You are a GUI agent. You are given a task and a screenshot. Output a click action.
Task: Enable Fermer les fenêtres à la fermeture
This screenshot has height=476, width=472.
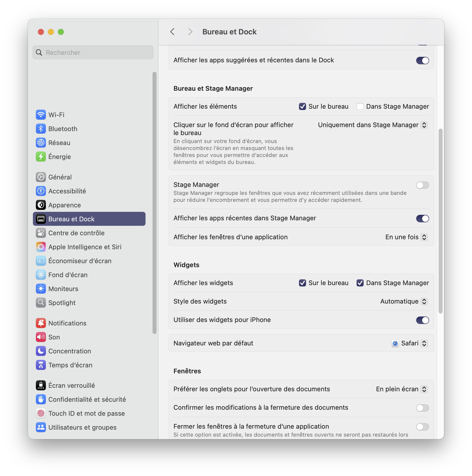click(422, 427)
